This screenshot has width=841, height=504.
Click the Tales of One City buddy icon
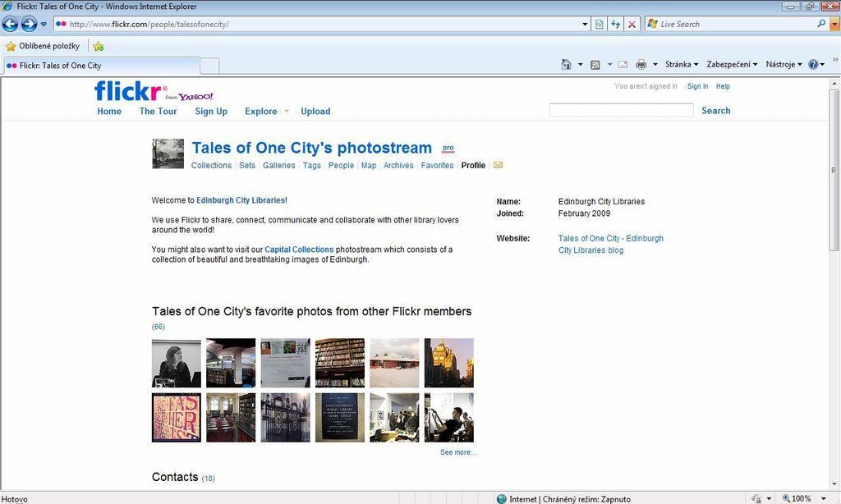[x=168, y=153]
